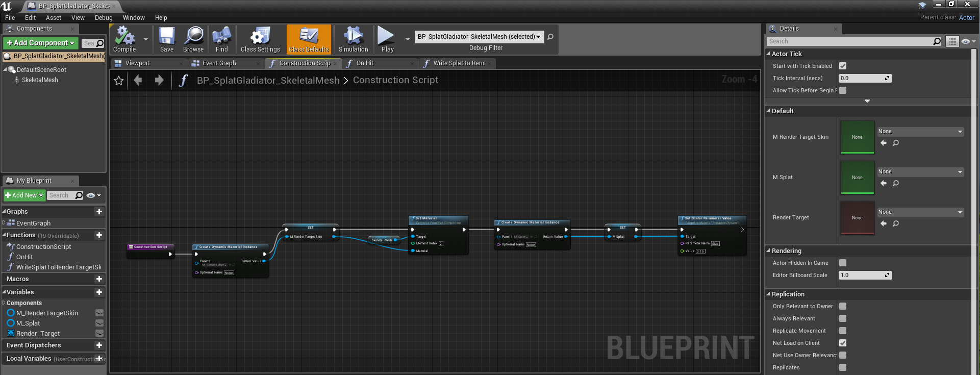980x375 pixels.
Task: Click the Compile toolbar icon
Action: point(124,39)
